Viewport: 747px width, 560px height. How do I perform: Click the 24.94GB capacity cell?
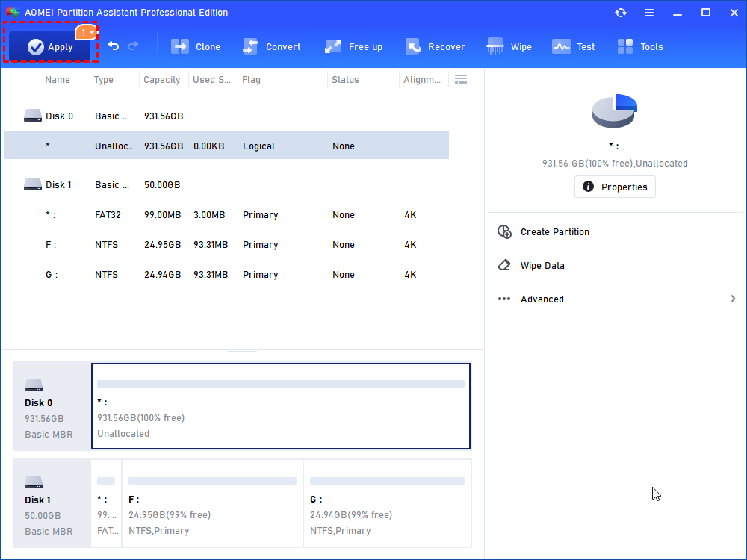click(162, 275)
